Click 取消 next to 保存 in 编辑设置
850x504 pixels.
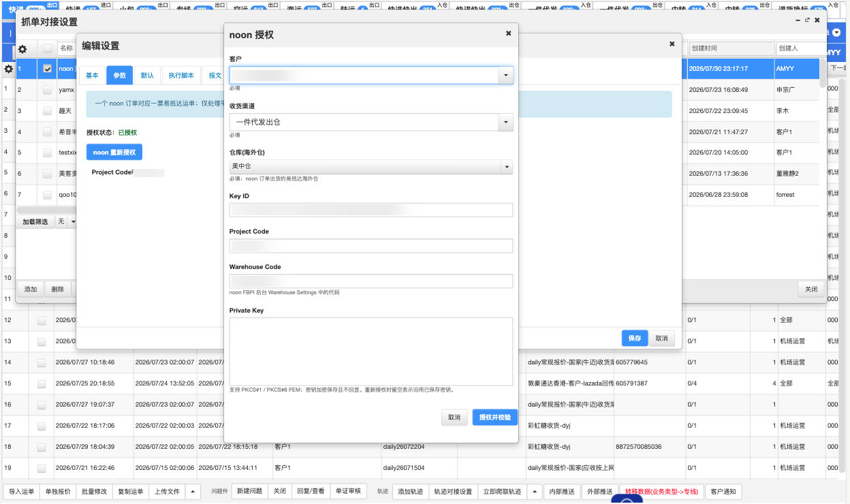(661, 338)
